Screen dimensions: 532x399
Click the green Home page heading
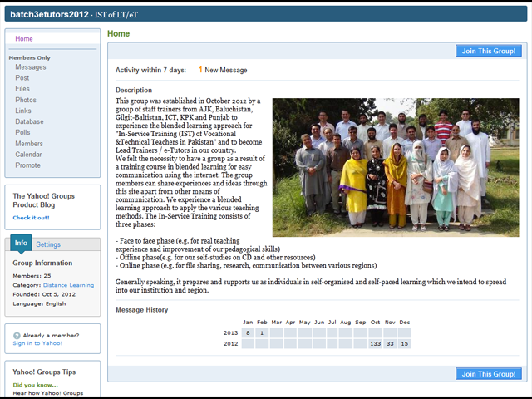118,33
